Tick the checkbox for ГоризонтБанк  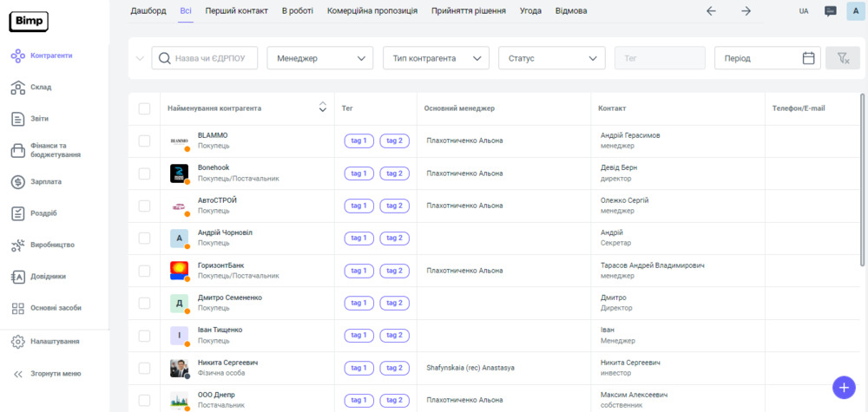144,270
